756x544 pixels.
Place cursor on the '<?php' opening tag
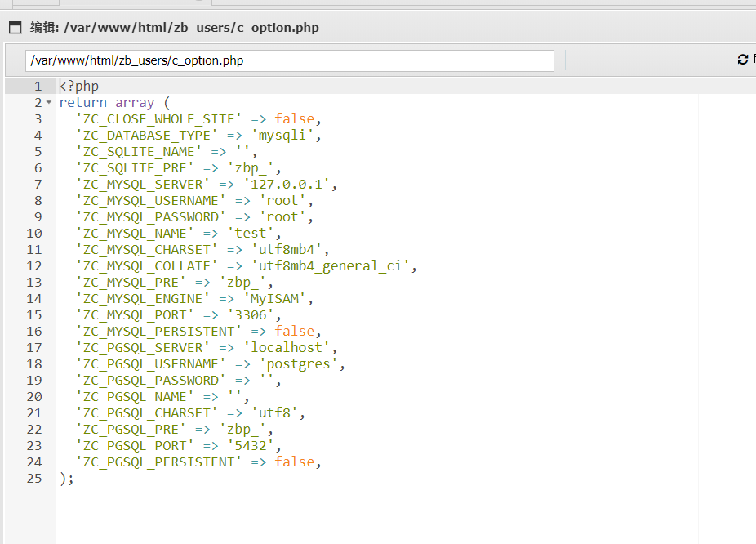click(78, 87)
